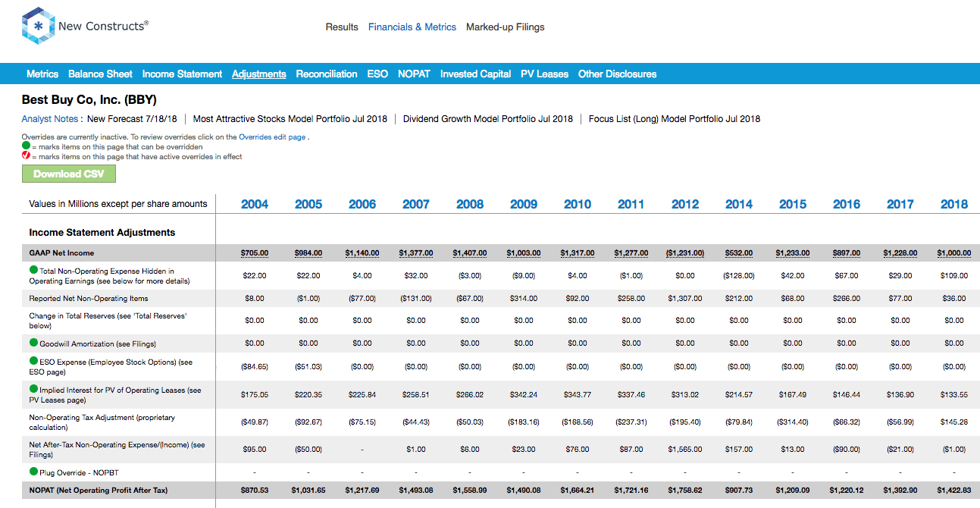Click the green dot in overrides legend
980x508 pixels.
point(26,146)
